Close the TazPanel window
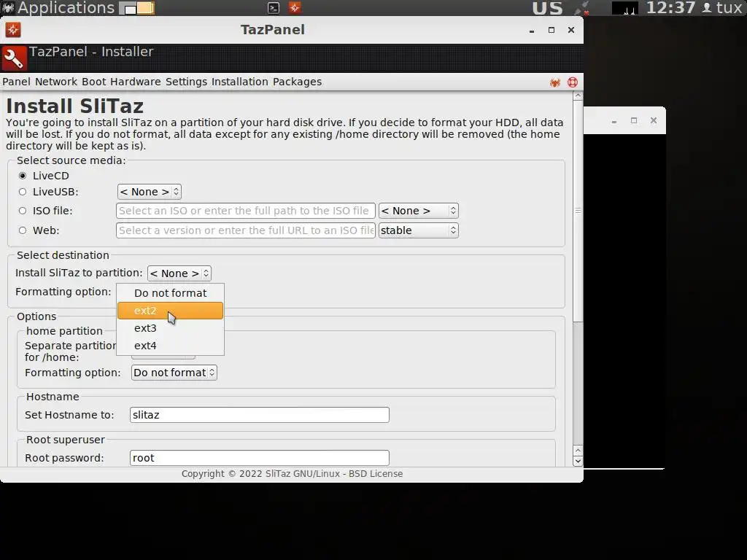747x560 pixels. 571,30
